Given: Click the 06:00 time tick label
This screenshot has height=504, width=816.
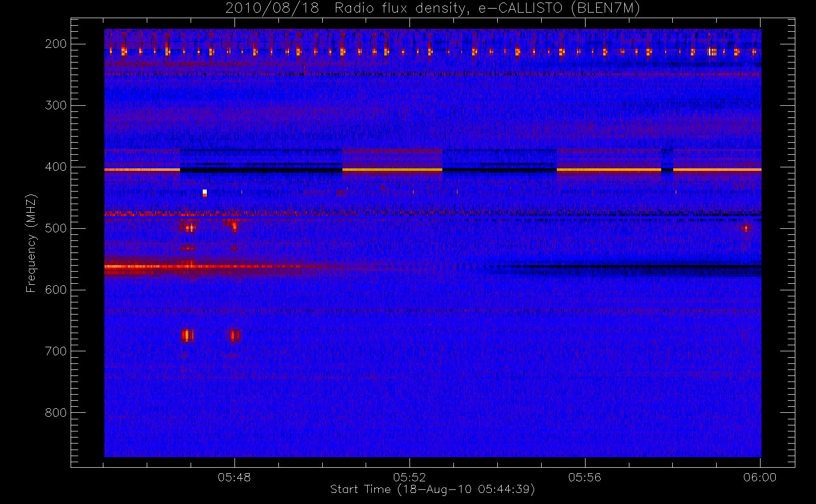Looking at the screenshot, I should [760, 477].
